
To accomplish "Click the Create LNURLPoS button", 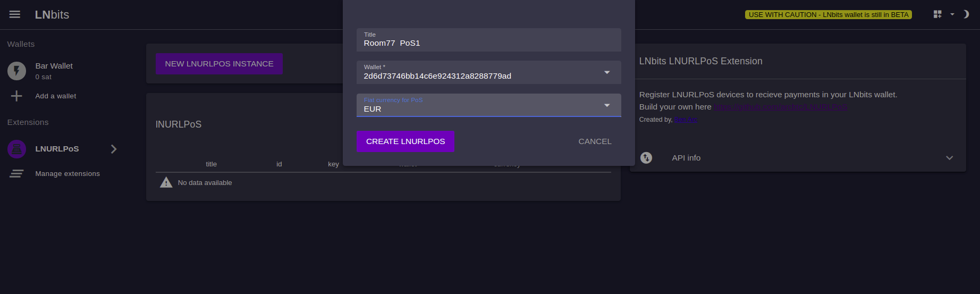I will tap(405, 141).
